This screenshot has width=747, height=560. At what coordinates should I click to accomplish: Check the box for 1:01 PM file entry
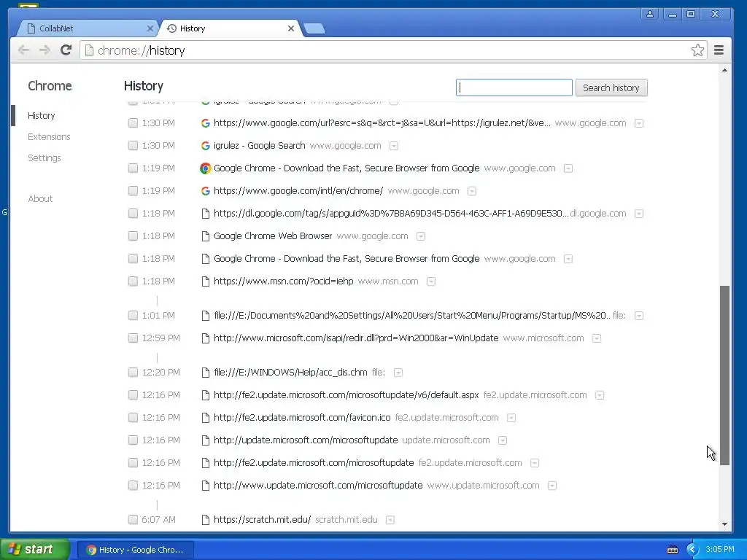(133, 315)
